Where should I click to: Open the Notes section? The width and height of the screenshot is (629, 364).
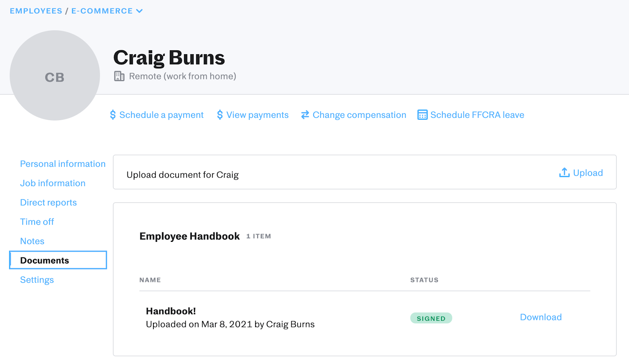tap(32, 241)
